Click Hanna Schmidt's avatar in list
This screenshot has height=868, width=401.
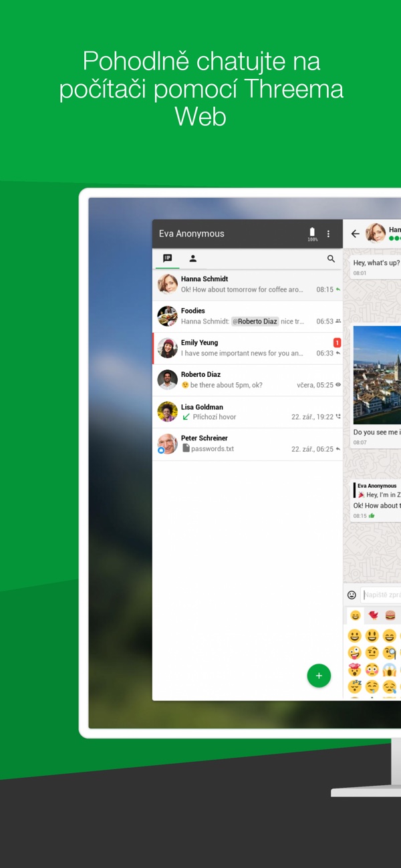167,284
